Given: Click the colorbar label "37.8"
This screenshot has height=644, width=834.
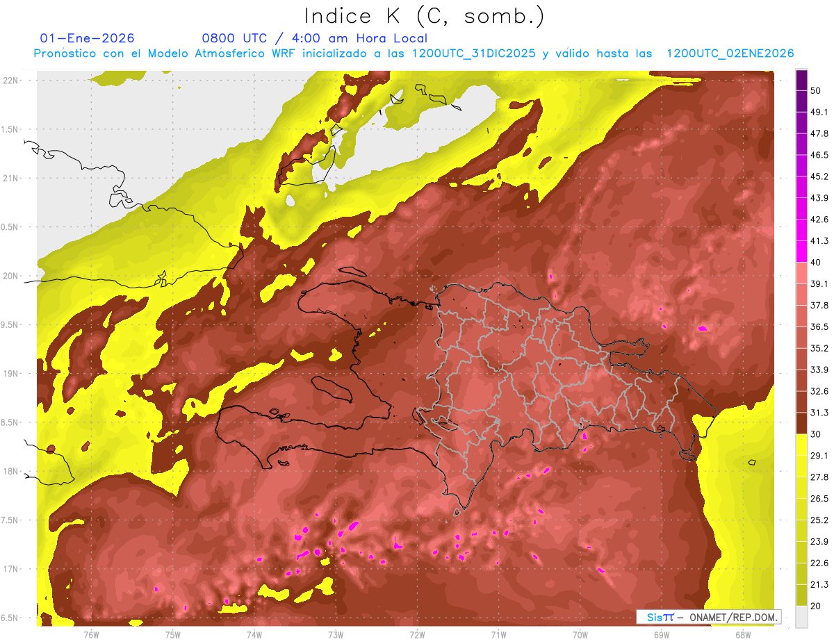Looking at the screenshot, I should tap(819, 305).
